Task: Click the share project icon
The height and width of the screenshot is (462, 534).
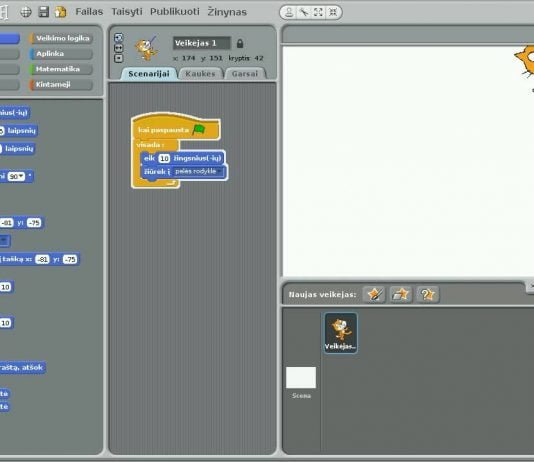Action: (x=61, y=12)
